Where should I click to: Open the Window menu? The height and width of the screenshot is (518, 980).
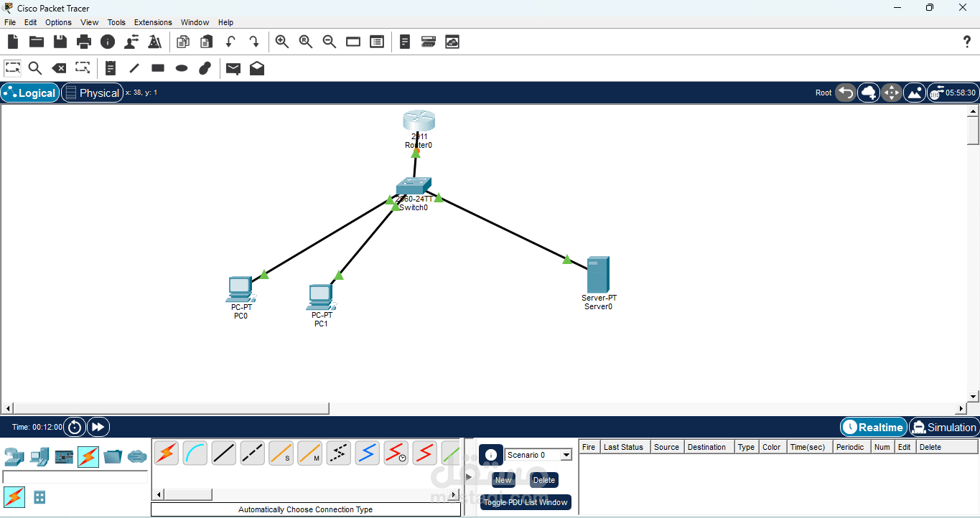click(x=195, y=22)
